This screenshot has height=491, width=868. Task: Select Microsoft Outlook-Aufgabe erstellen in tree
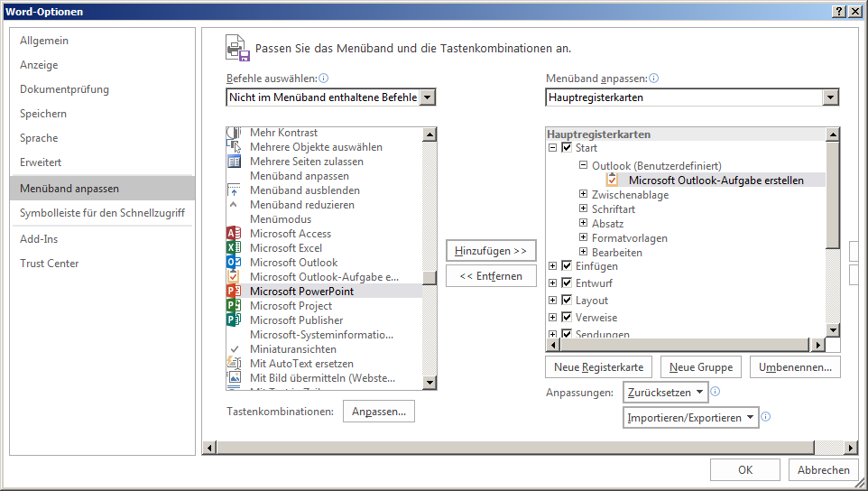(x=716, y=180)
